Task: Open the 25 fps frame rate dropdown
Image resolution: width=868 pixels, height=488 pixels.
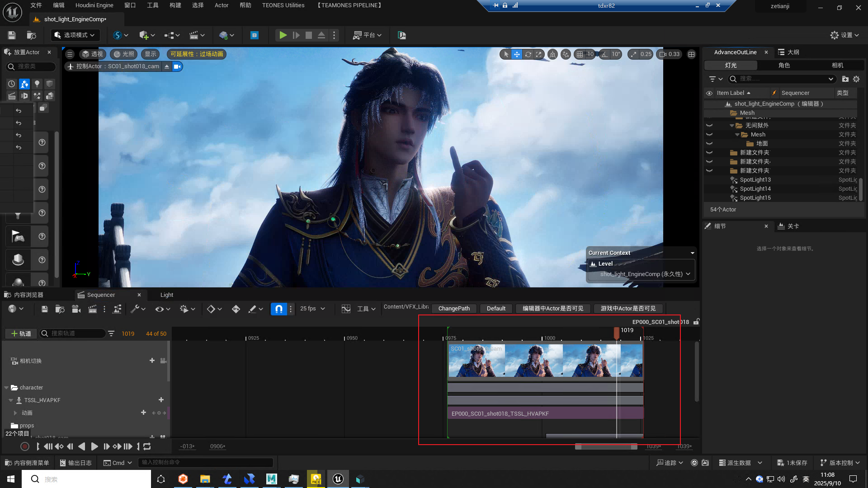Action: coord(312,309)
